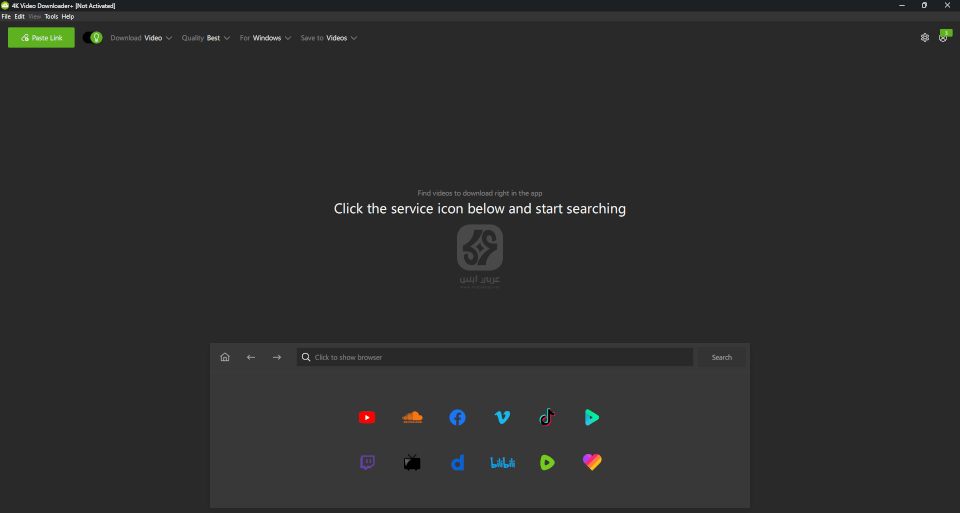The width and height of the screenshot is (960, 513).
Task: Expand the Save to Videos dropdown
Action: coord(329,38)
